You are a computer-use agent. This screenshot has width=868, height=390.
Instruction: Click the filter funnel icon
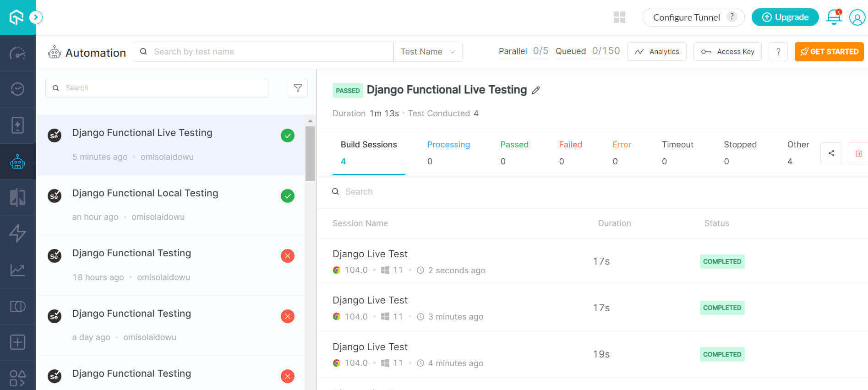click(298, 88)
